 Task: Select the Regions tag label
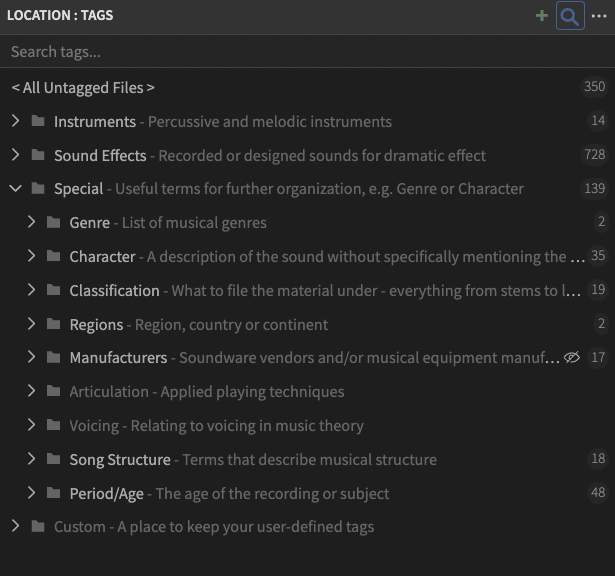[x=96, y=325]
